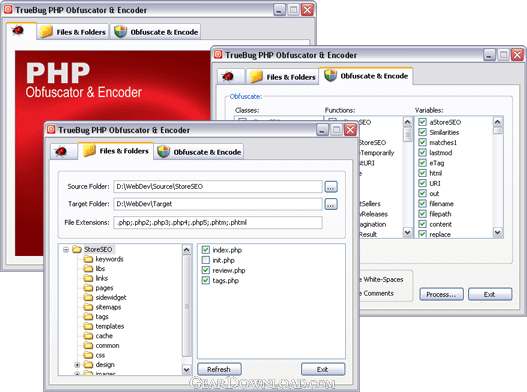Select sitemaps folder in tree

point(108,307)
